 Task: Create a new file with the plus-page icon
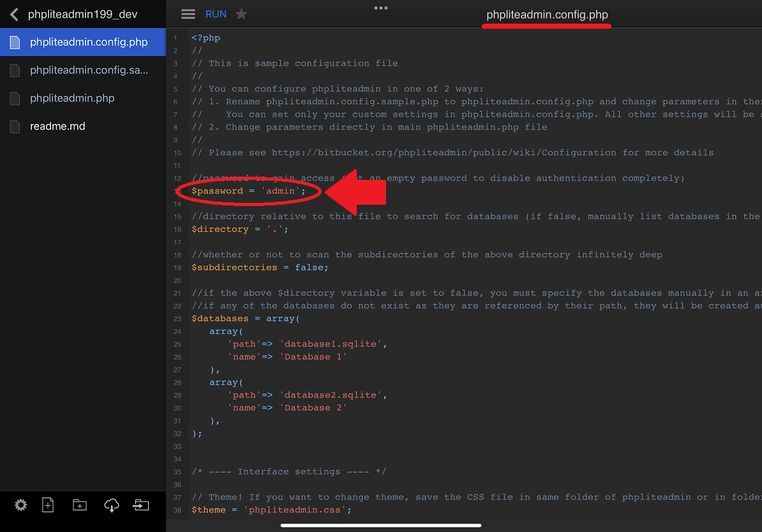coord(48,505)
